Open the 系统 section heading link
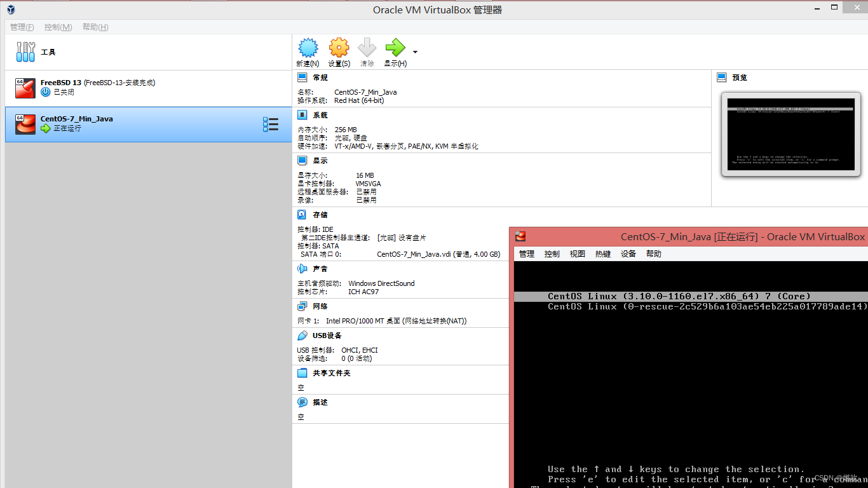Image resolution: width=868 pixels, height=488 pixels. coord(320,115)
